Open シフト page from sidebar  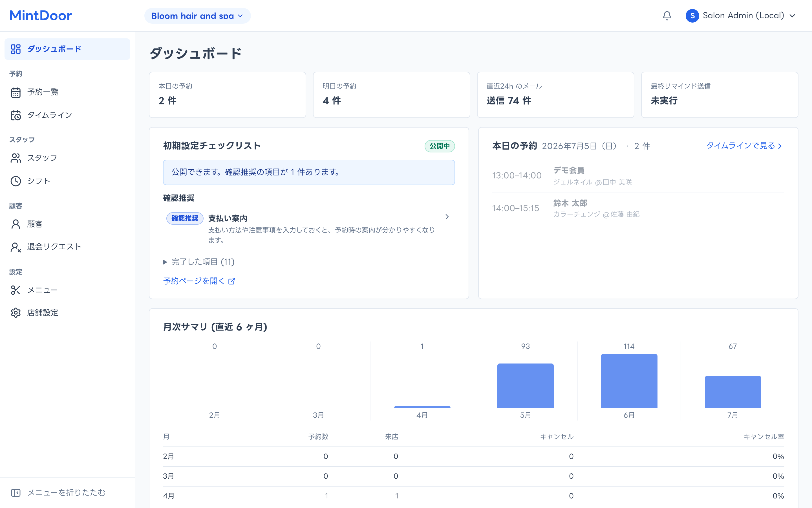[67, 181]
